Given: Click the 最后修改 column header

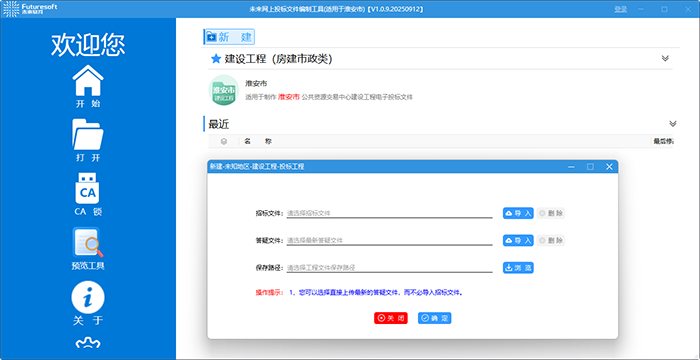Looking at the screenshot, I should (x=663, y=142).
